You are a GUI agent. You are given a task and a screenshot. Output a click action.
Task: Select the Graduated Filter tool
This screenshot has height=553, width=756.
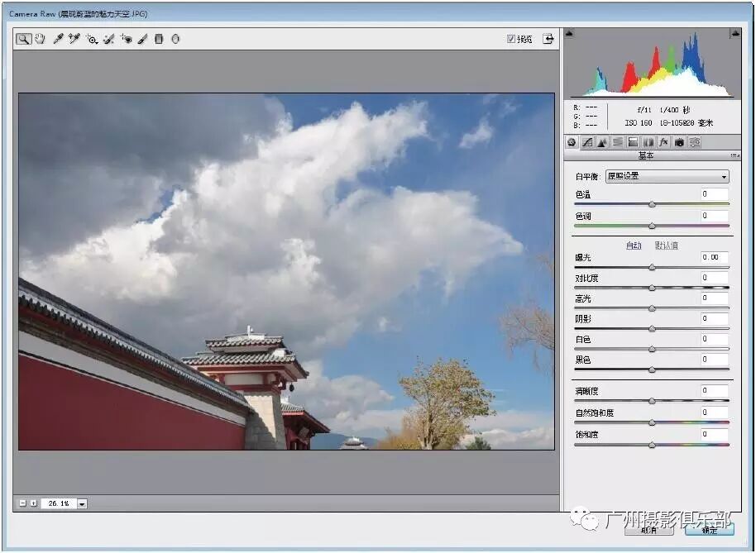point(160,39)
